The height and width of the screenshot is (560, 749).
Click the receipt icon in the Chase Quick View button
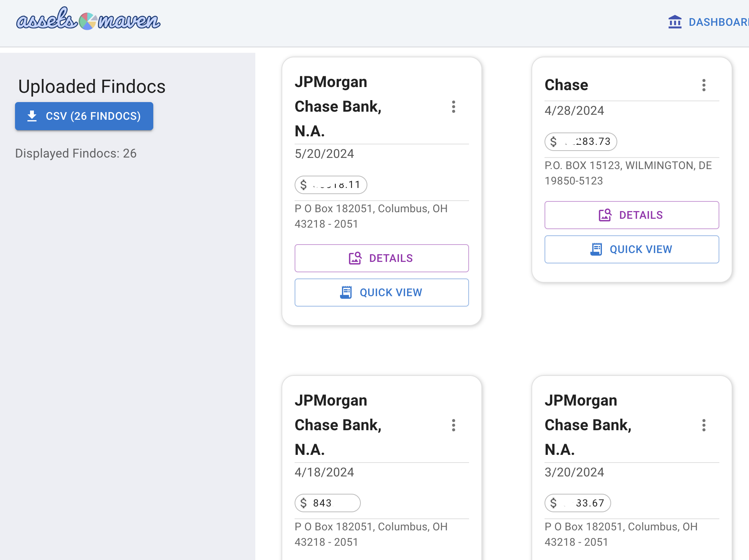point(596,249)
